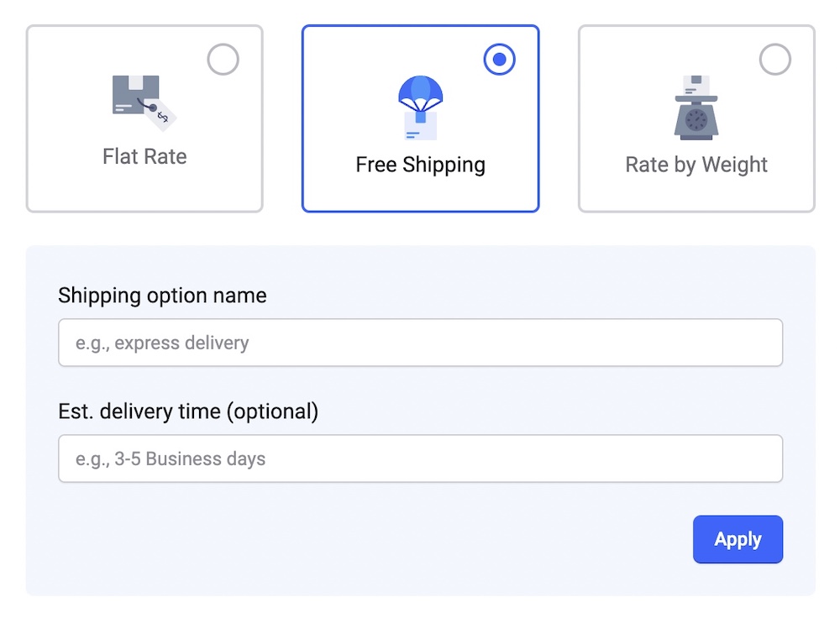Select the Flat Rate radio button
Image resolution: width=840 pixels, height=623 pixels.
click(223, 60)
